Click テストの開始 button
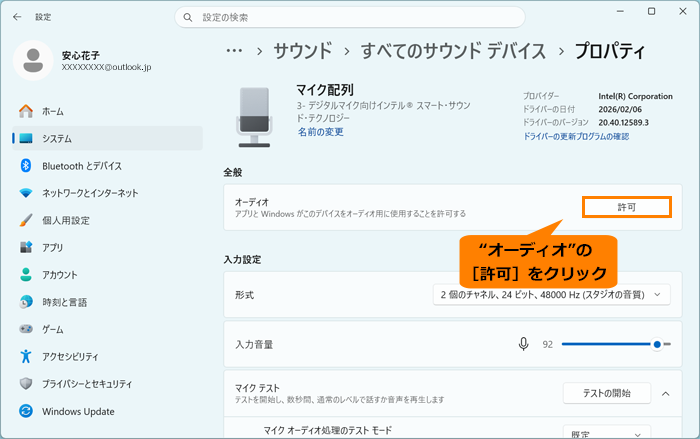This screenshot has height=439, width=700. click(x=607, y=393)
